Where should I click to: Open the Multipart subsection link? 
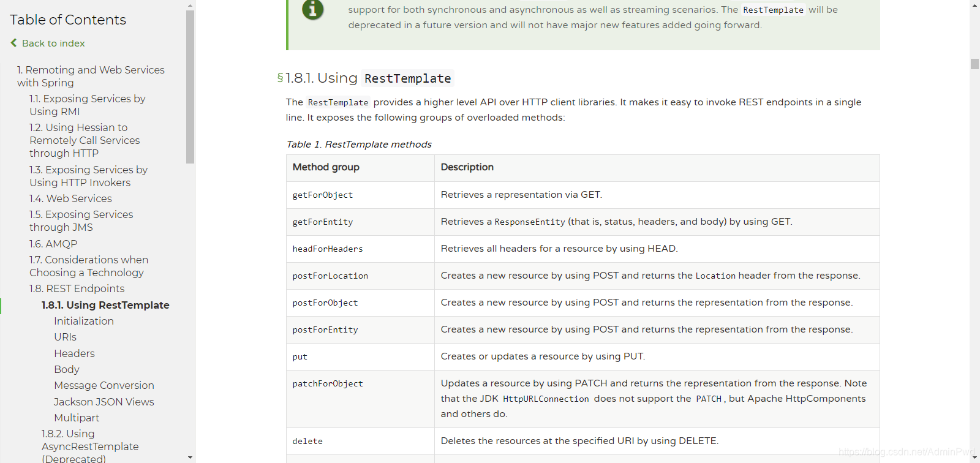click(77, 418)
